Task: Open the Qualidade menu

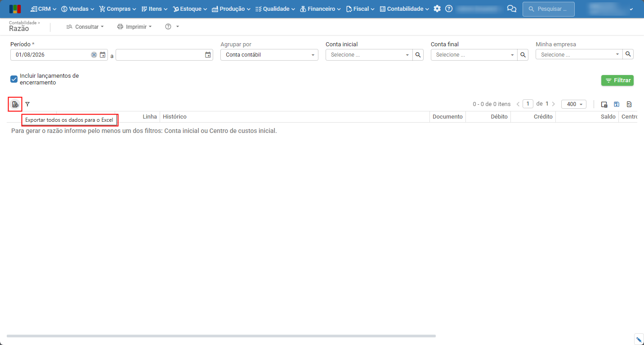Action: tap(275, 9)
